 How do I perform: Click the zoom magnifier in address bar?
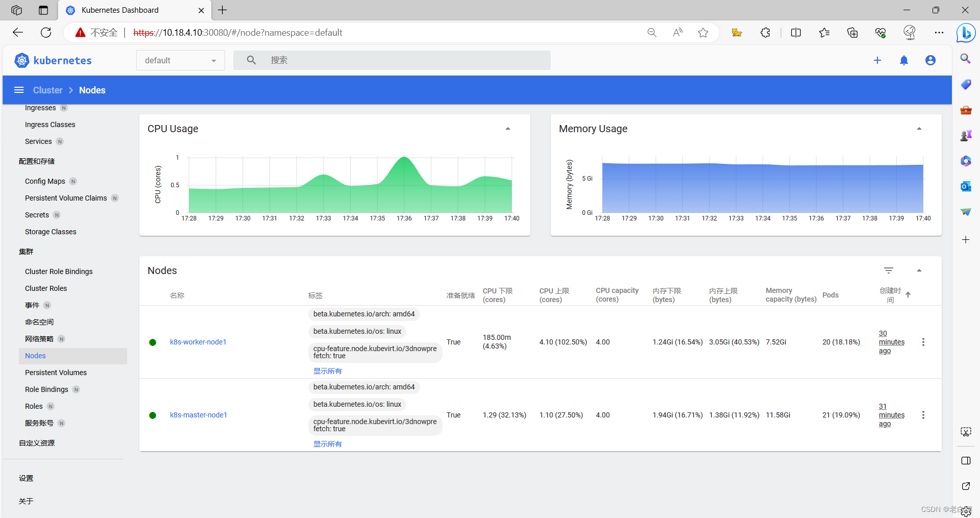[652, 33]
